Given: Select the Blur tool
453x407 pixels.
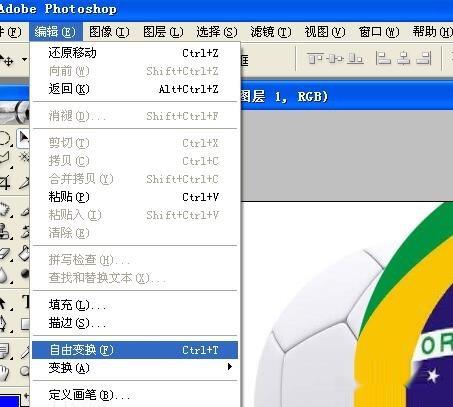Looking at the screenshot, I should click(4, 275).
